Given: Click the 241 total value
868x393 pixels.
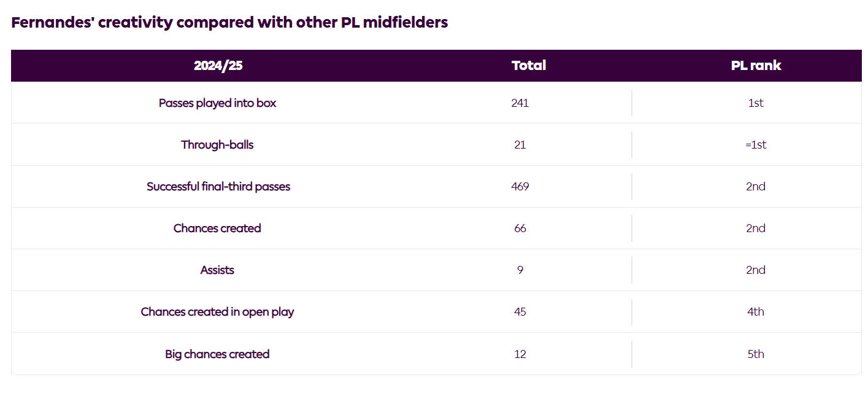Looking at the screenshot, I should (520, 103).
